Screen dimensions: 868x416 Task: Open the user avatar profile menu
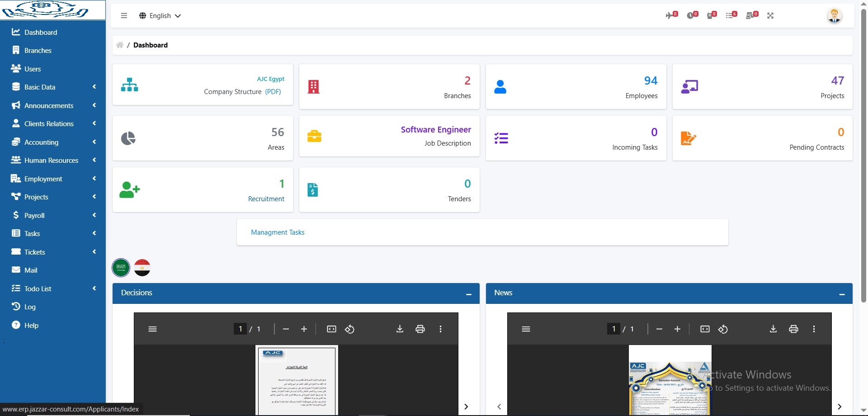pos(834,16)
